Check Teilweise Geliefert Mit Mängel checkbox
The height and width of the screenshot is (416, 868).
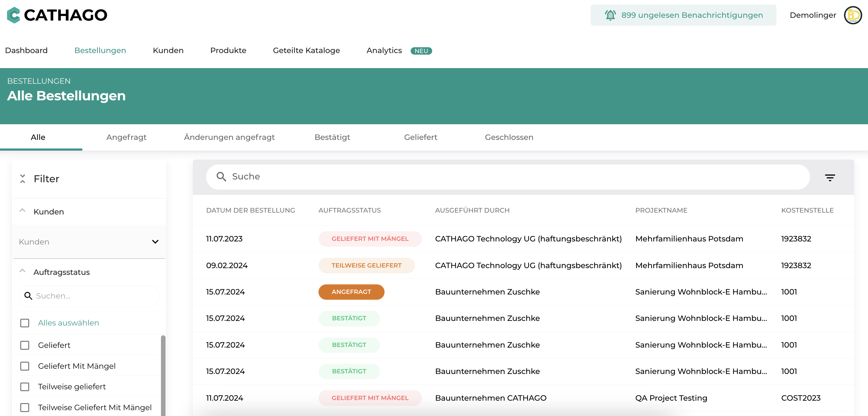click(x=25, y=408)
